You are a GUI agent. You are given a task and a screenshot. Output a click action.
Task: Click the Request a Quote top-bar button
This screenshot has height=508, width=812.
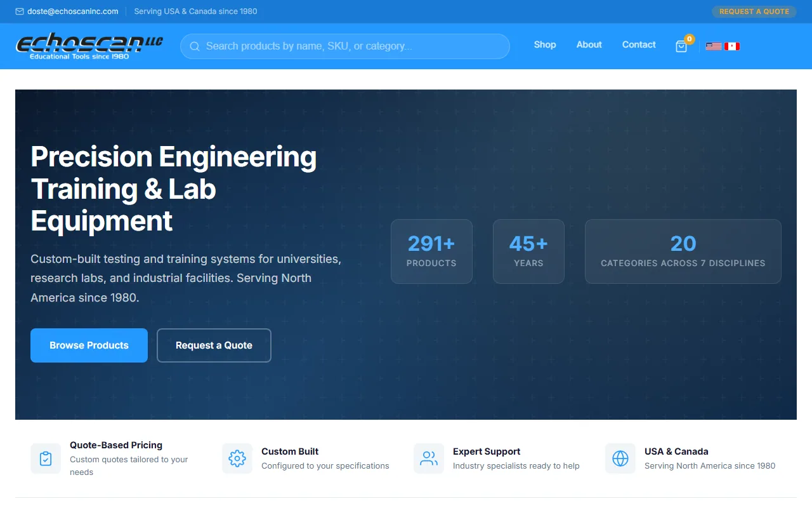pyautogui.click(x=754, y=11)
